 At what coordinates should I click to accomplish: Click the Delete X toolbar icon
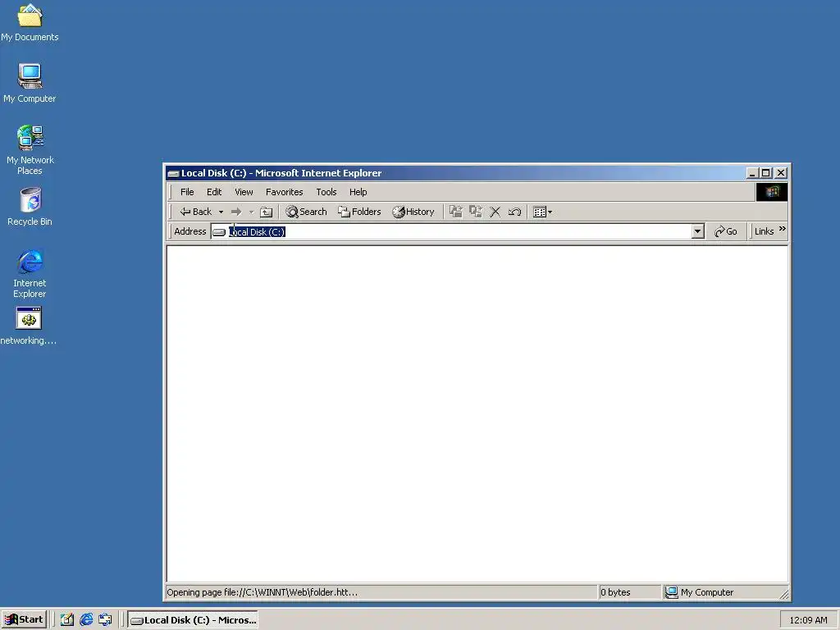(495, 212)
